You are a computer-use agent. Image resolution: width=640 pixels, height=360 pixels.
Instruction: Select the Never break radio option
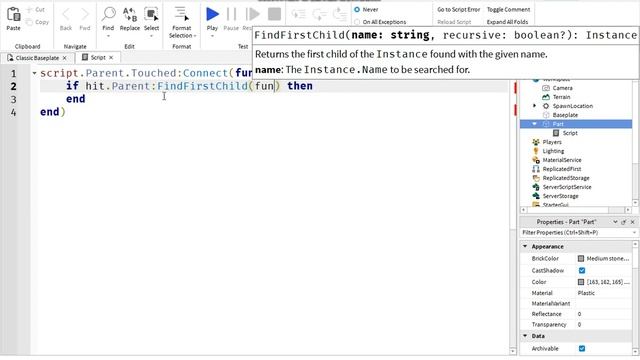coord(357,9)
